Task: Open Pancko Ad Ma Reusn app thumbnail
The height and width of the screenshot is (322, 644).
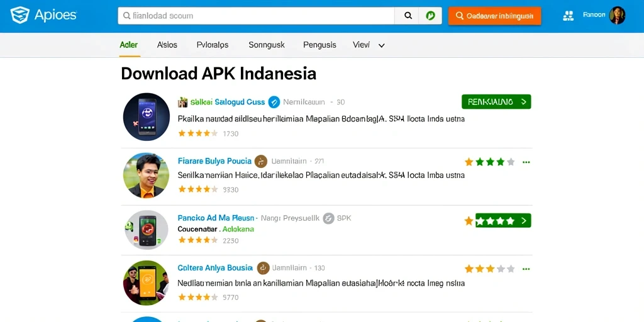Action: tap(146, 230)
